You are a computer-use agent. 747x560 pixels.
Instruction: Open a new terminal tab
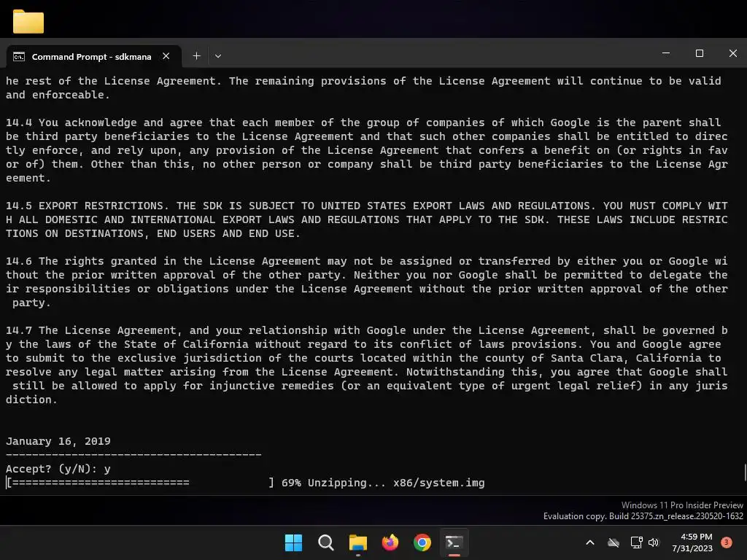[196, 56]
